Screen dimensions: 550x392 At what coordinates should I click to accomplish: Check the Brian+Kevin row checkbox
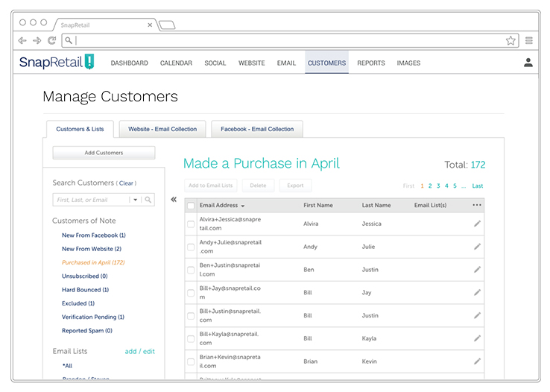[x=191, y=362]
